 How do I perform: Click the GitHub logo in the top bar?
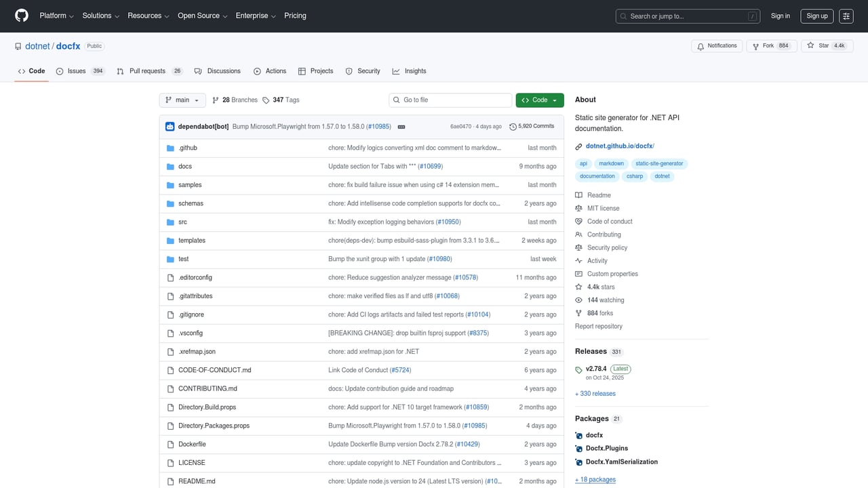point(20,16)
